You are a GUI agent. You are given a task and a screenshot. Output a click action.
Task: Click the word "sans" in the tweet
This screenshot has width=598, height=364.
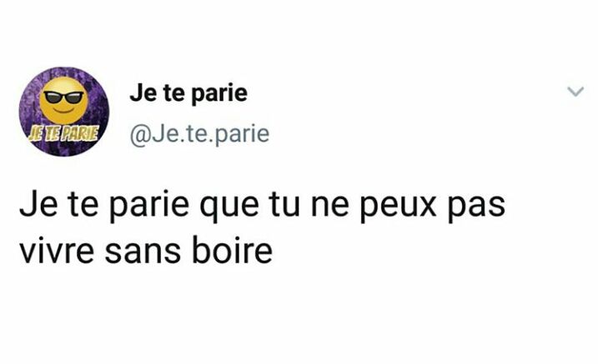143,253
